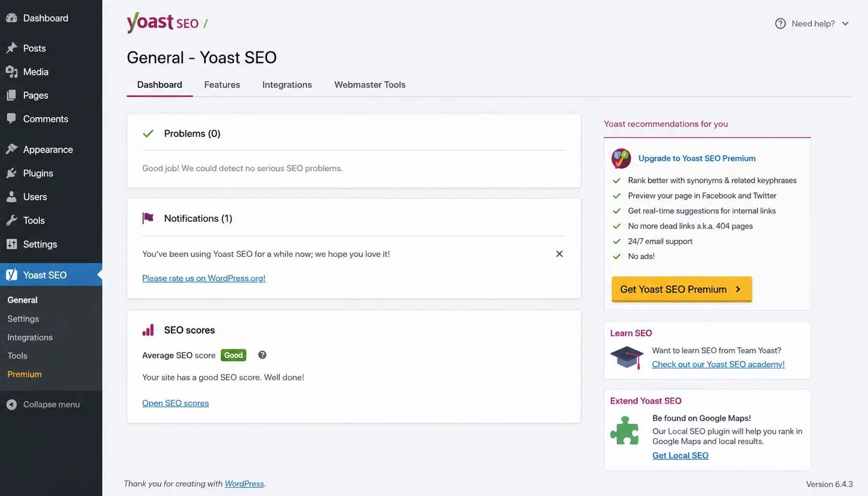Viewport: 868px width, 496px height.
Task: Click the Version 6.4.3 footer text
Action: tap(829, 484)
